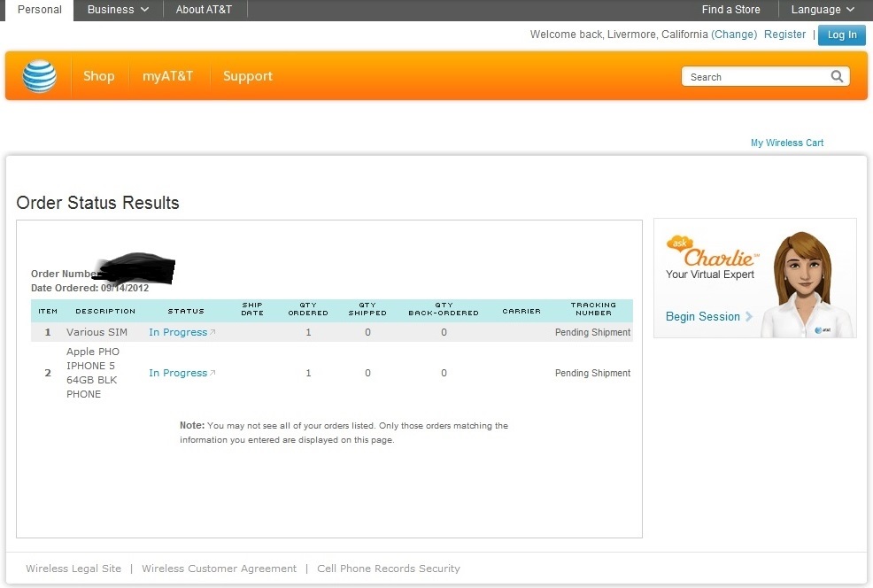Open the Language dropdown
This screenshot has height=588, width=873.
pyautogui.click(x=823, y=10)
